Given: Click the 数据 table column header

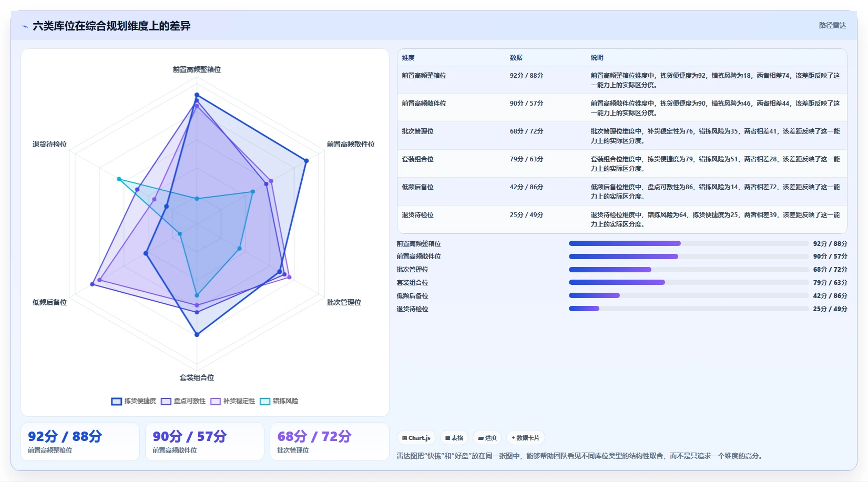Looking at the screenshot, I should pyautogui.click(x=516, y=58).
